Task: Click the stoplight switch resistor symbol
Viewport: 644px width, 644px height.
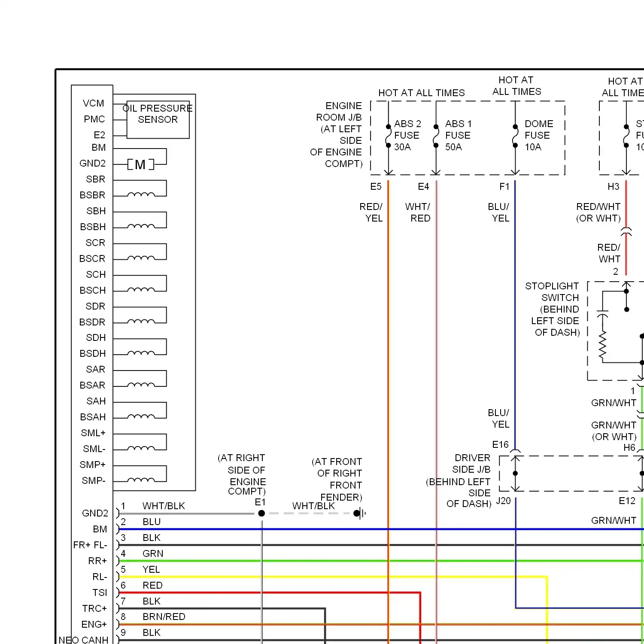Action: click(603, 345)
